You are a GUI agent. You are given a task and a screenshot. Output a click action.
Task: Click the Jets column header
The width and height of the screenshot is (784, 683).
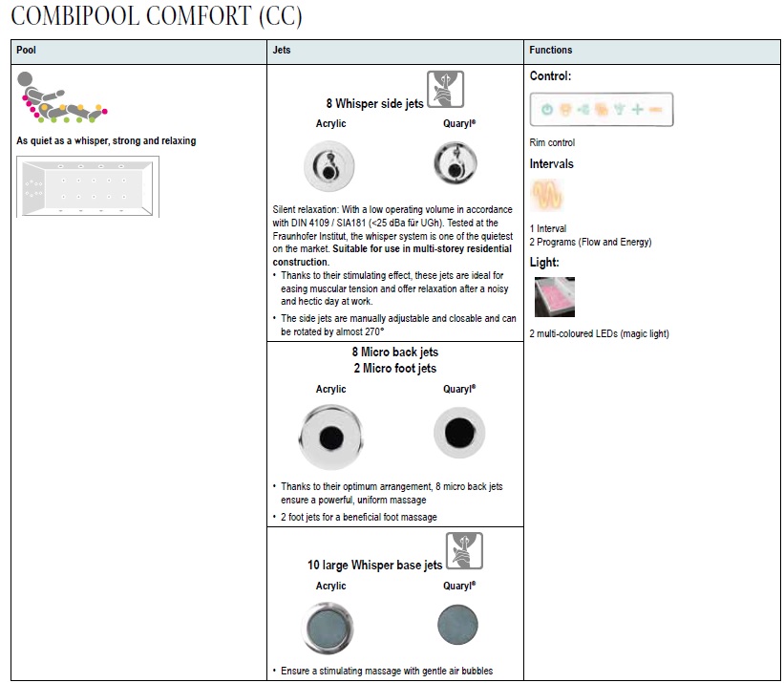point(283,51)
